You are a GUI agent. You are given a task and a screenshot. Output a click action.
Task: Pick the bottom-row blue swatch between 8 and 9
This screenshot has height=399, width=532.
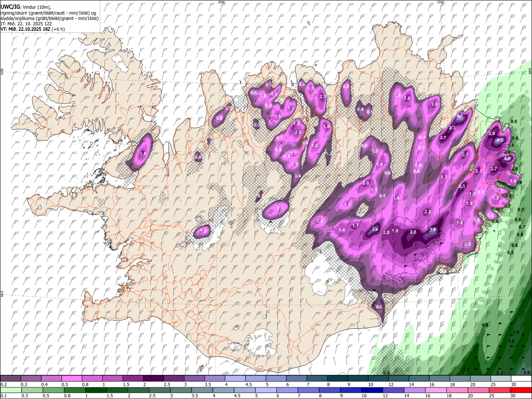329,390
